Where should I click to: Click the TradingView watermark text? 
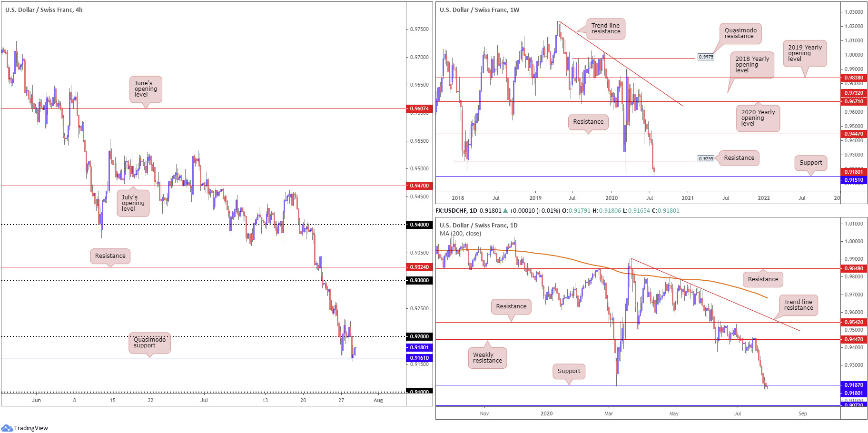(31, 428)
